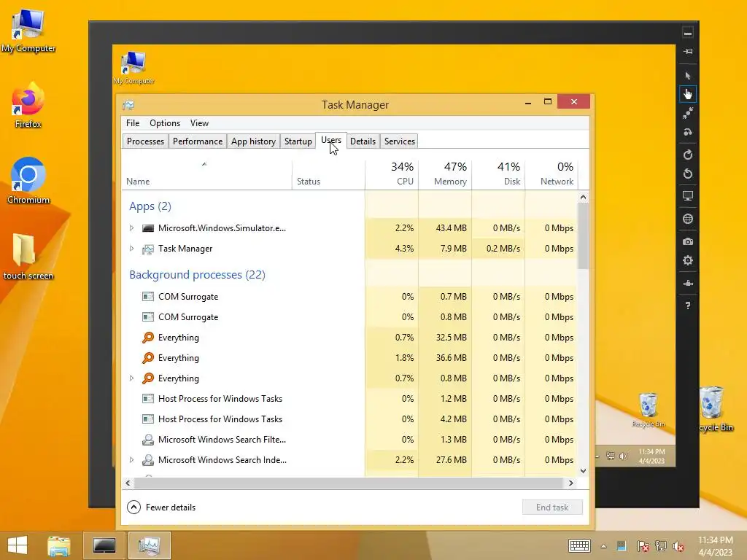Open set location globe icon
The height and width of the screenshot is (560, 747).
coord(687,219)
